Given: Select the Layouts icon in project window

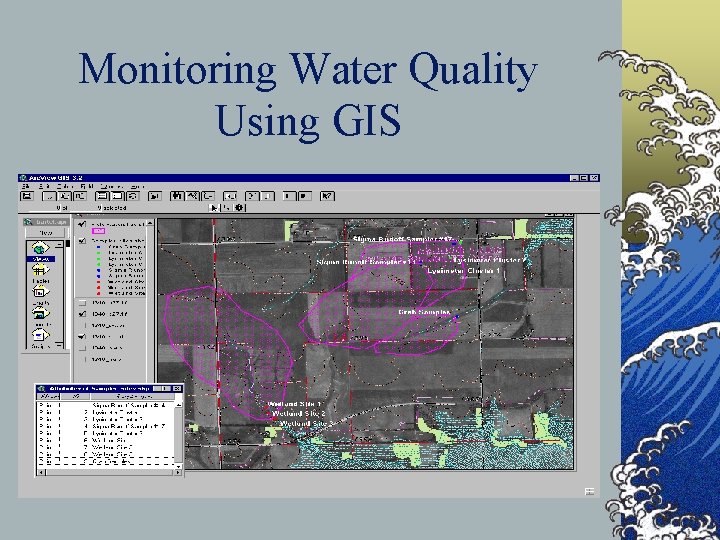Looking at the screenshot, I should click(x=40, y=314).
